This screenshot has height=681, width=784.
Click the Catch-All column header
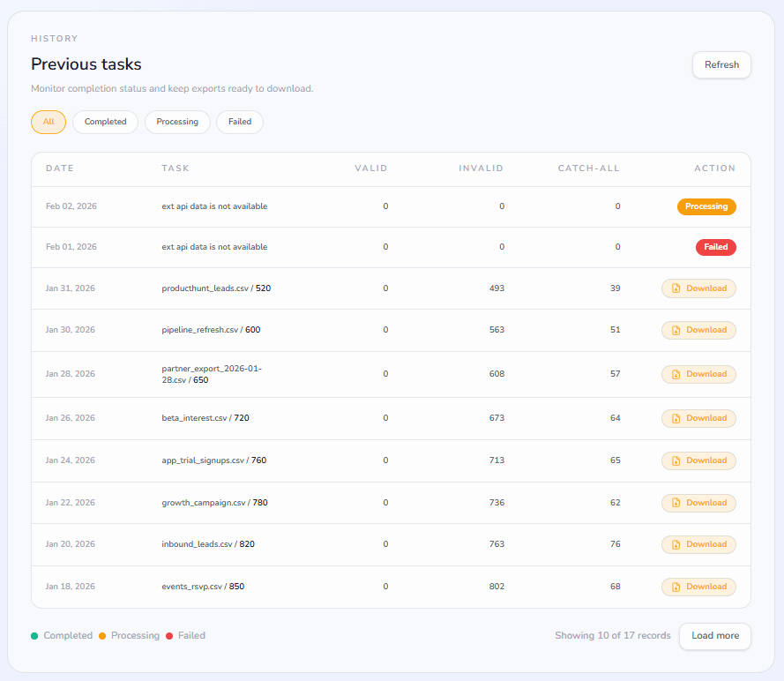point(588,168)
